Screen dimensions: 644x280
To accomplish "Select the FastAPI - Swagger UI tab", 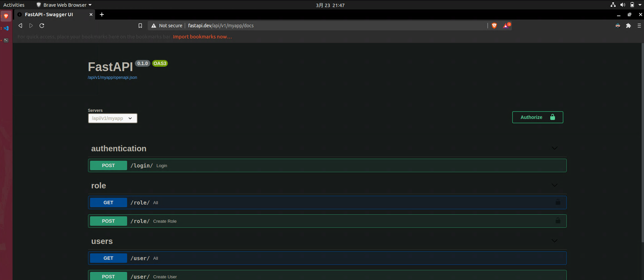I will 54,14.
